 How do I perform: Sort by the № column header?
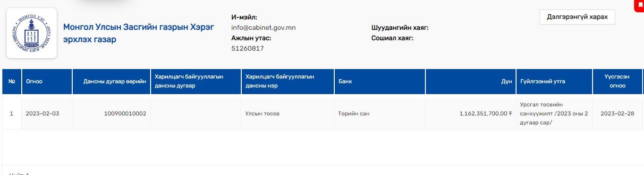(x=12, y=81)
